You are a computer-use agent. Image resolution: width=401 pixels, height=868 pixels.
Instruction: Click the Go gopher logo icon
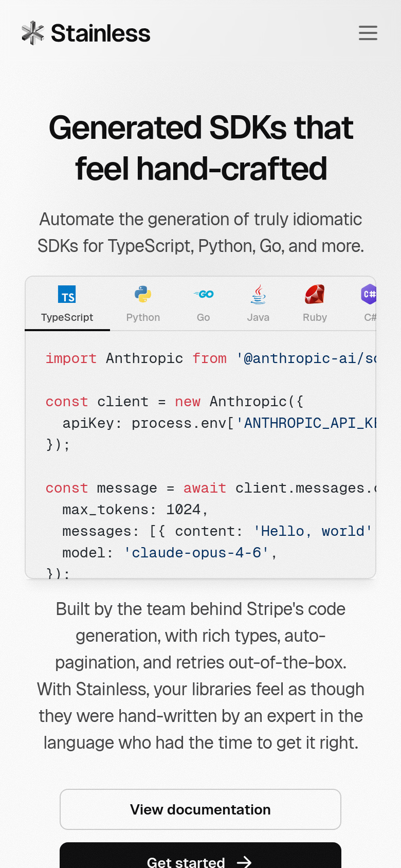(x=204, y=294)
